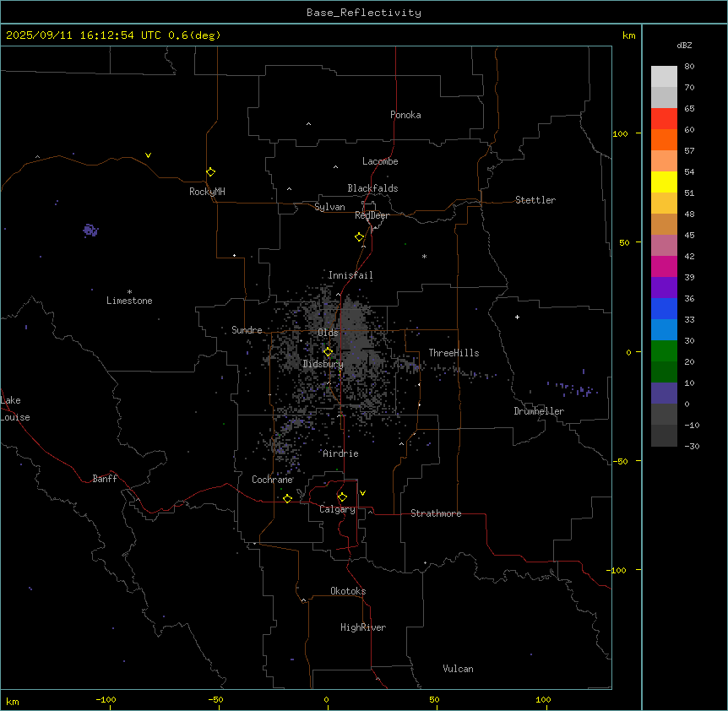This screenshot has width=728, height=711.
Task: Select the Banff label on the map
Action: pos(105,479)
